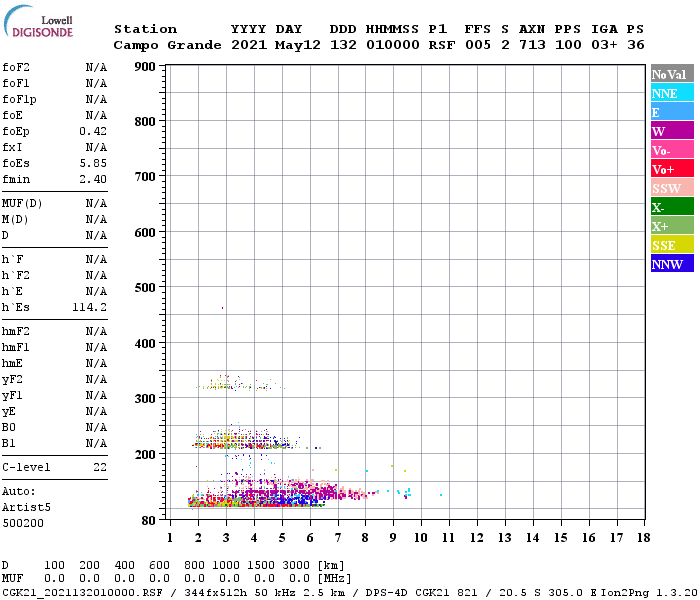The height and width of the screenshot is (600, 700).
Task: Click the DPS-4D instrument label in footer
Action: click(387, 593)
